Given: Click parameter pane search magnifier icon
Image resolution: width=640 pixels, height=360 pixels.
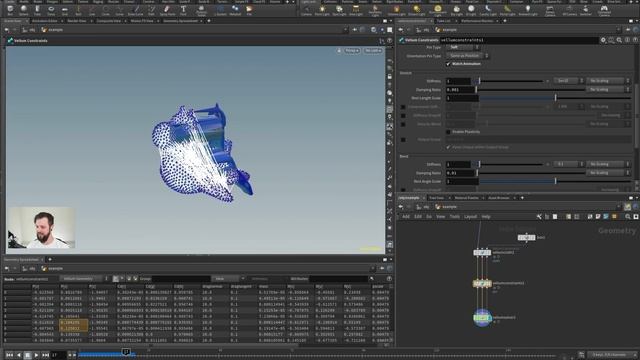Looking at the screenshot, I should tap(619, 40).
